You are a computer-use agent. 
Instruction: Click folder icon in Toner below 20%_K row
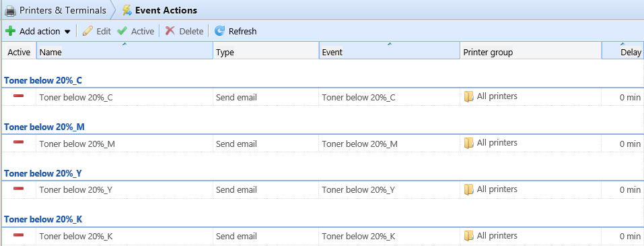(x=468, y=236)
